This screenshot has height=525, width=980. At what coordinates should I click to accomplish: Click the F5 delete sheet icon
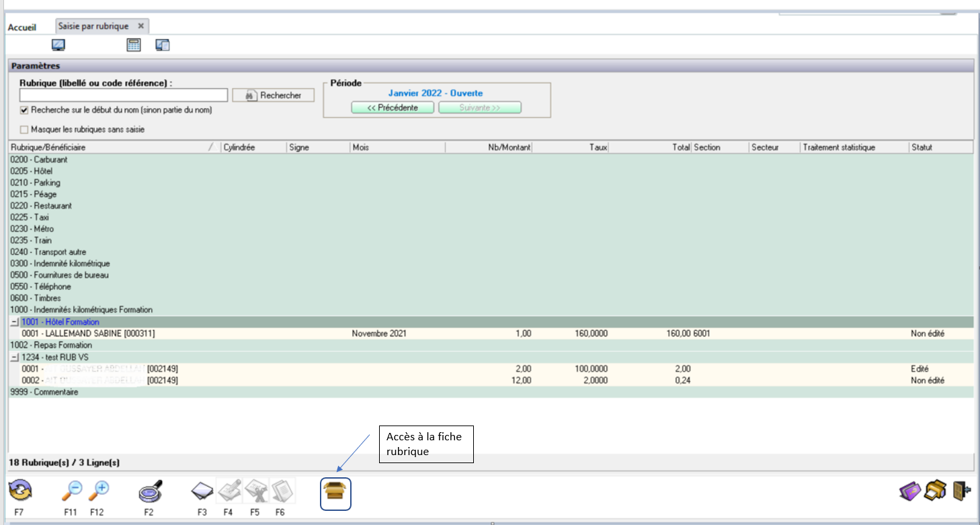[255, 491]
